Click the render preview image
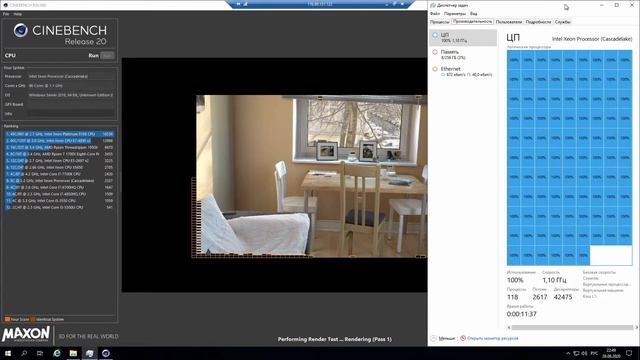This screenshot has width=640, height=360. 311,176
